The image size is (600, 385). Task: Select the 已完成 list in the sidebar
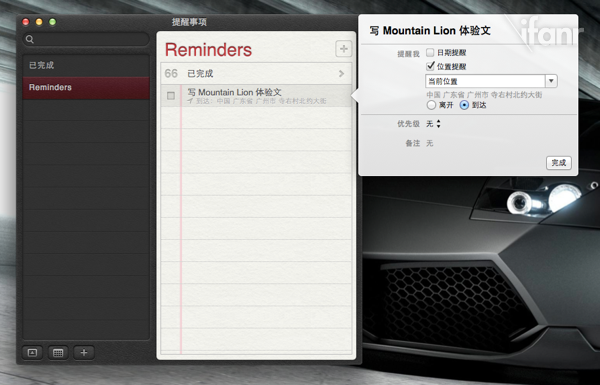[86, 65]
